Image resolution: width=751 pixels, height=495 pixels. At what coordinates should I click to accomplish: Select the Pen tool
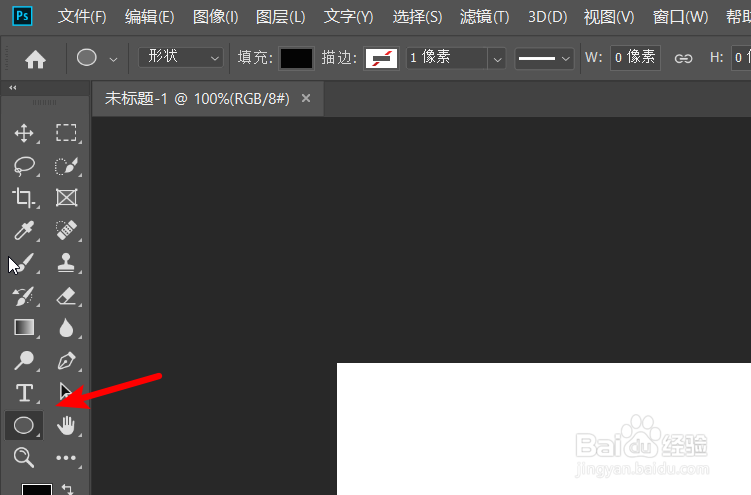tap(66, 360)
